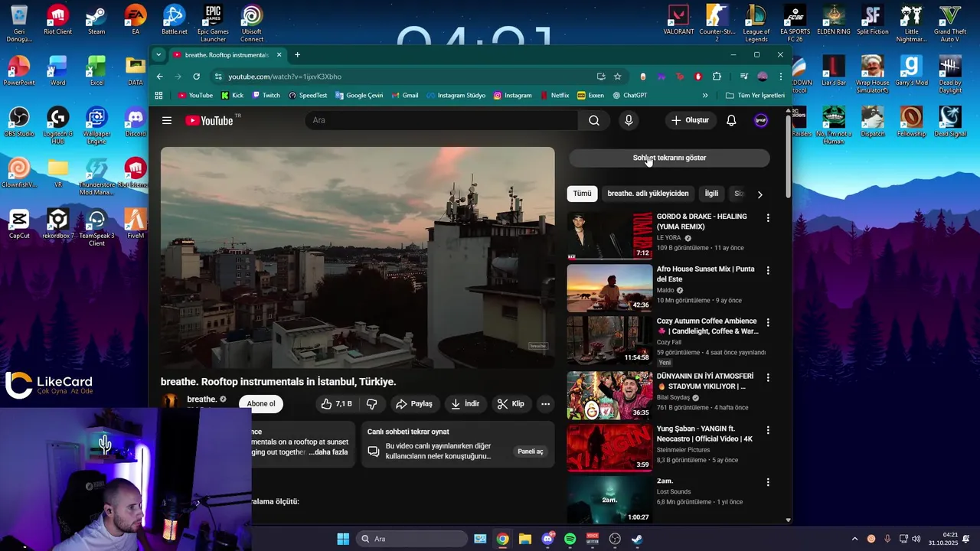The height and width of the screenshot is (551, 980).
Task: Open volume control in system tray
Action: (916, 539)
